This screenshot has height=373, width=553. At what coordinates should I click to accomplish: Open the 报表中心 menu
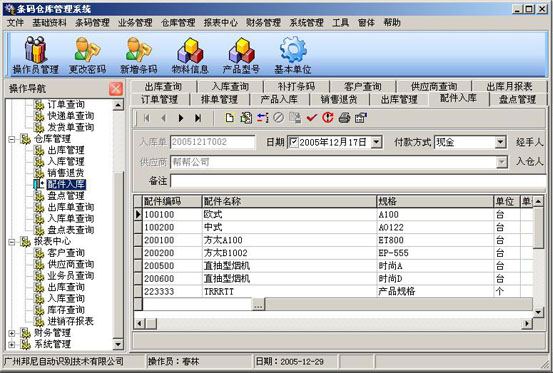coord(220,23)
